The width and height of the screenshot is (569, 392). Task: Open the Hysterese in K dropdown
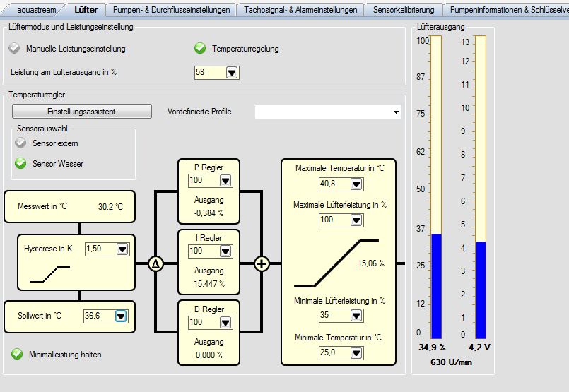[122, 249]
